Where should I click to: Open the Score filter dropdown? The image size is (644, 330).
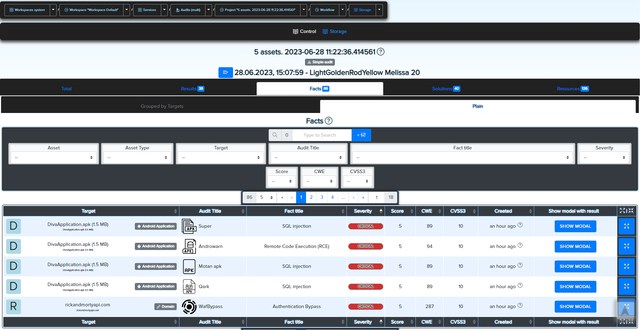(282, 181)
